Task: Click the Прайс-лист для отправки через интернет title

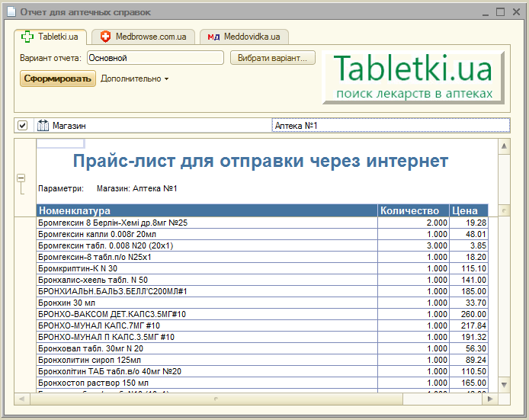Action: coord(261,161)
